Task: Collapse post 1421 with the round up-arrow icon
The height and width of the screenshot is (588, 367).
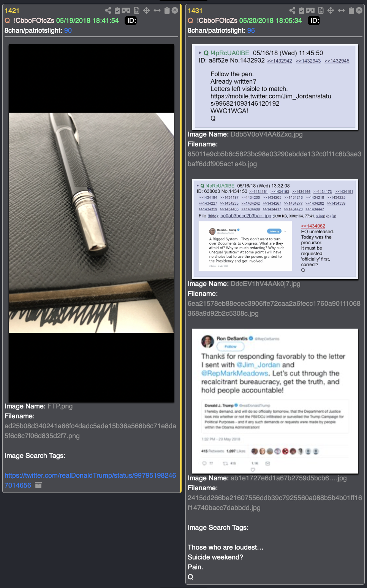Action: tap(175, 11)
